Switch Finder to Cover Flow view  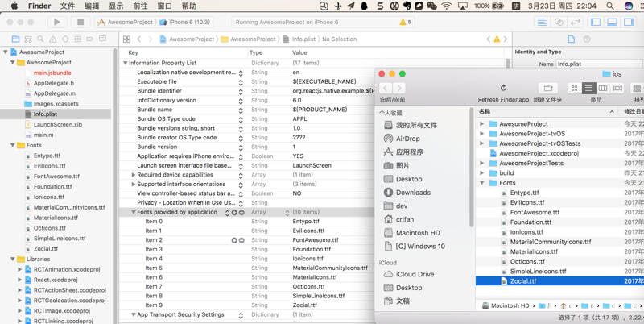[617, 88]
